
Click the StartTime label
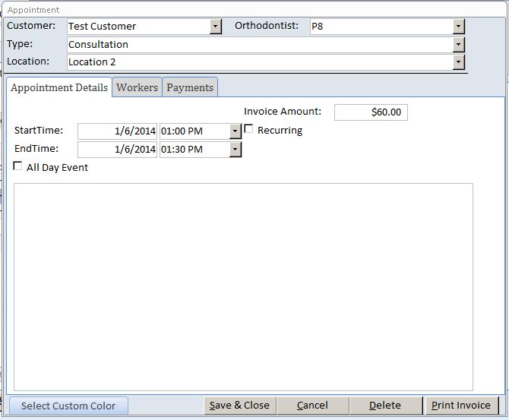coord(39,130)
